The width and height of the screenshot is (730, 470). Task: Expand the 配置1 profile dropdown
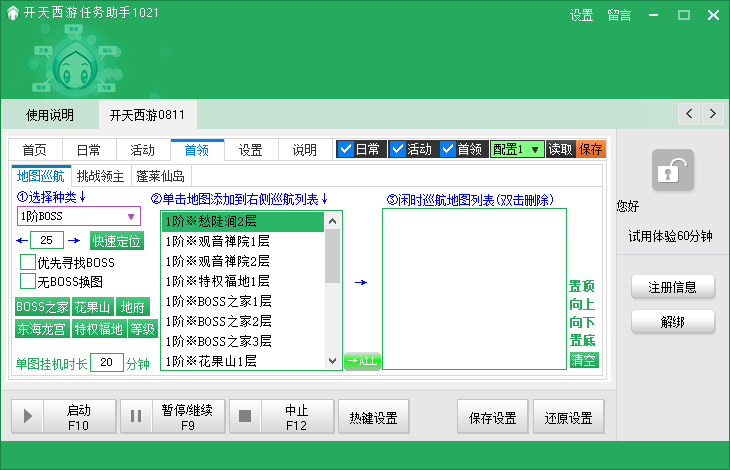click(x=536, y=149)
